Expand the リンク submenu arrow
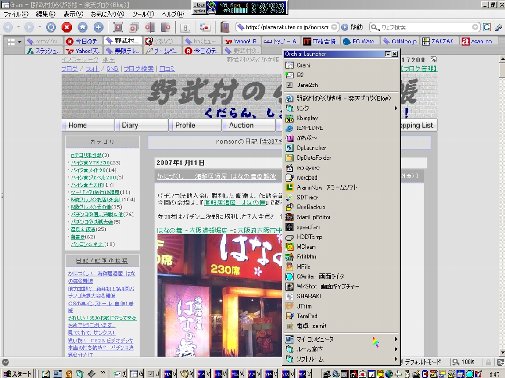The width and height of the screenshot is (505, 378). click(x=396, y=108)
